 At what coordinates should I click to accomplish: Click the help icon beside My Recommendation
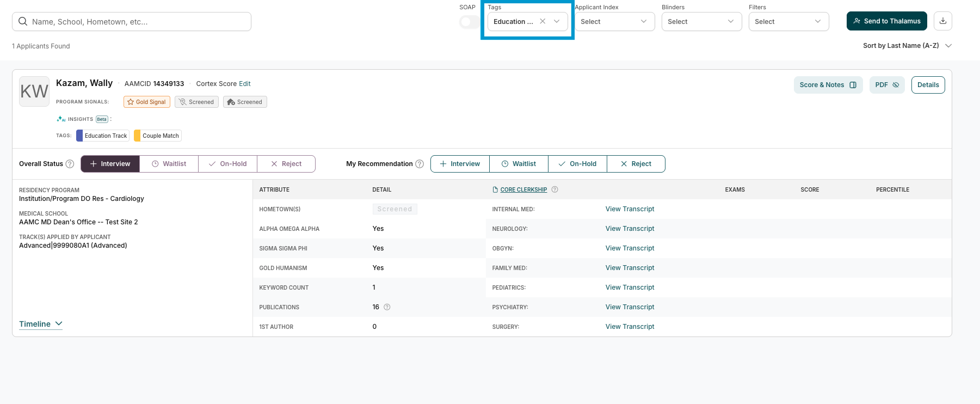(420, 164)
